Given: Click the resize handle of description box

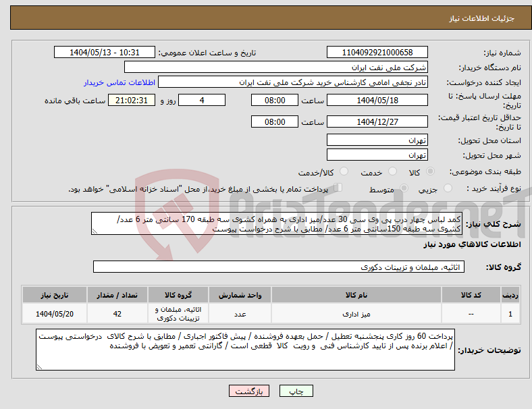Looking at the screenshot, I should pyautogui.click(x=95, y=231).
